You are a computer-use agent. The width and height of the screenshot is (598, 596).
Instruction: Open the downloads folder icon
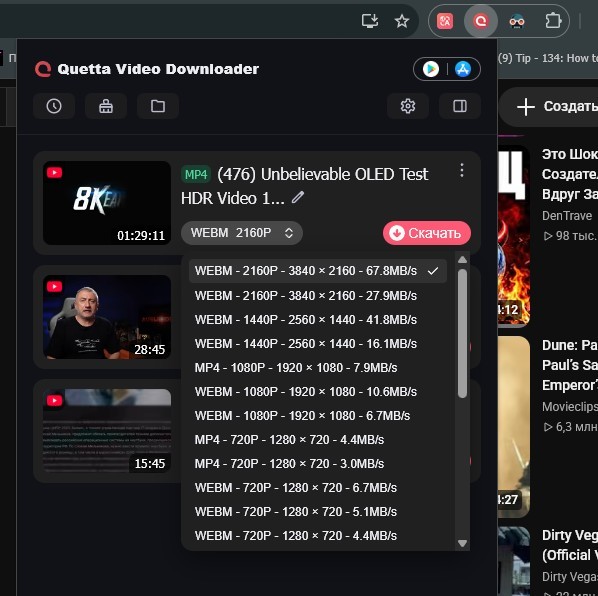(x=158, y=106)
